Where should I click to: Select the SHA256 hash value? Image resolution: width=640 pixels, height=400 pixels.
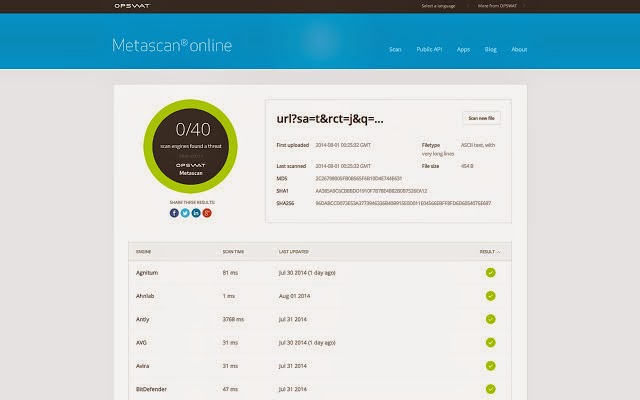tap(403, 203)
